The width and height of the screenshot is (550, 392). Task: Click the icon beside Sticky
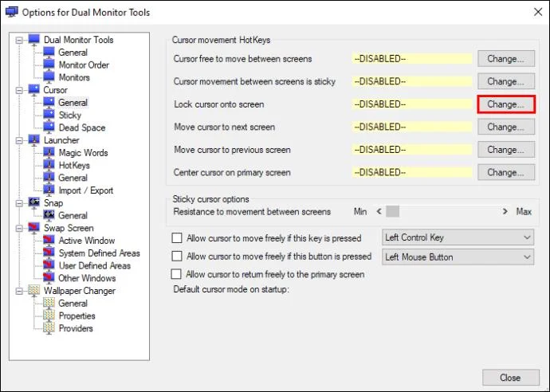(x=49, y=115)
